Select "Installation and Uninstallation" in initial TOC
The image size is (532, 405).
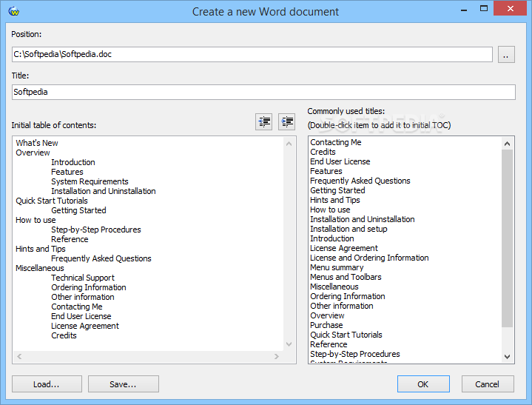click(104, 191)
